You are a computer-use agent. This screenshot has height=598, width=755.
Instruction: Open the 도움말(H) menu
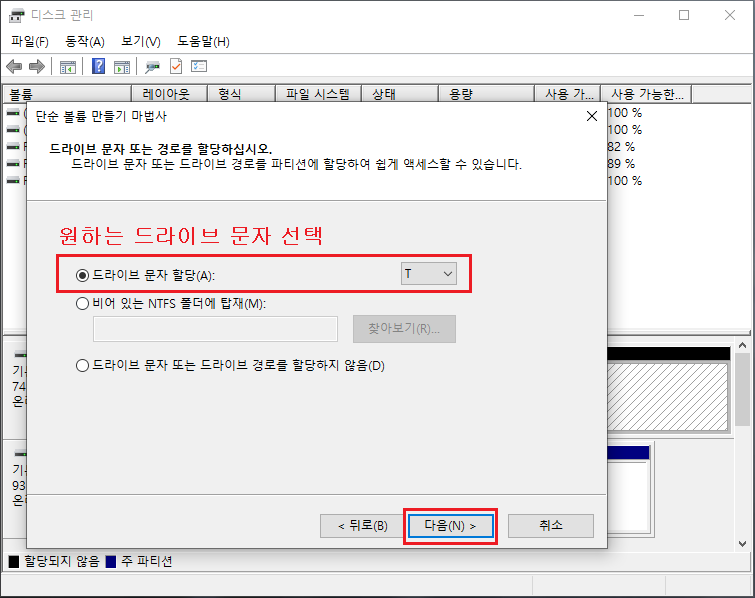coord(203,41)
